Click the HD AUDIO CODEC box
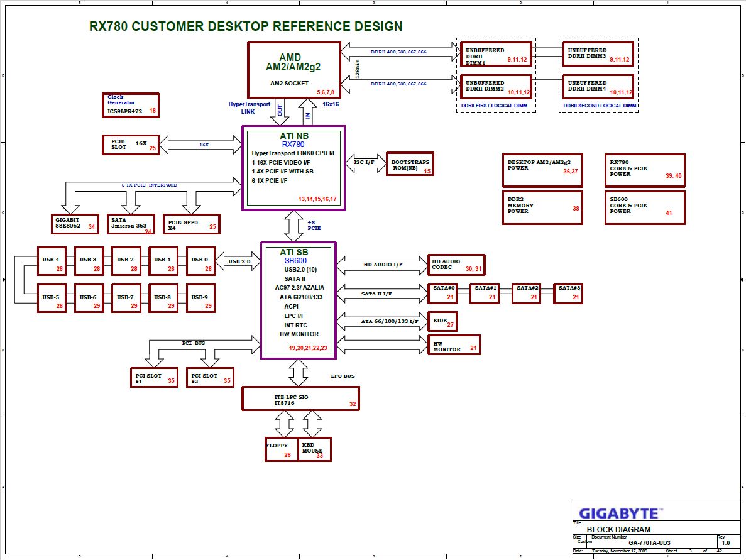746x560 pixels. click(456, 265)
